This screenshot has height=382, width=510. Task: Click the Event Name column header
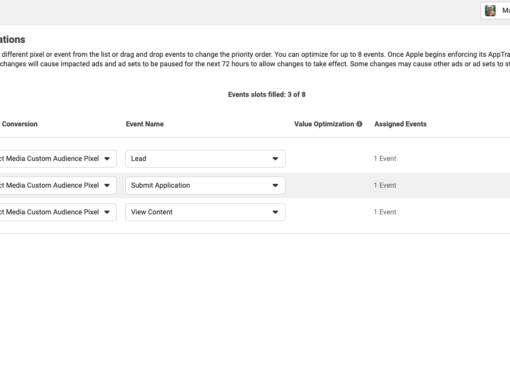[145, 124]
